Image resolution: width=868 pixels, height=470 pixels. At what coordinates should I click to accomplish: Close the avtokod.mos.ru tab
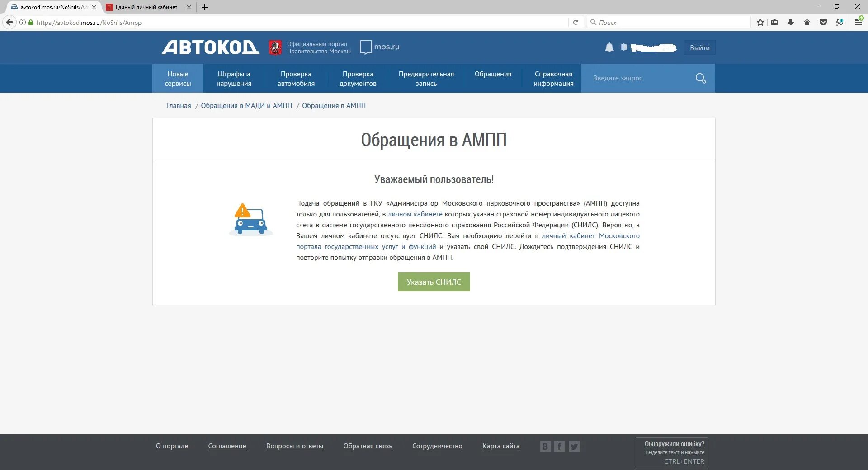pyautogui.click(x=94, y=7)
